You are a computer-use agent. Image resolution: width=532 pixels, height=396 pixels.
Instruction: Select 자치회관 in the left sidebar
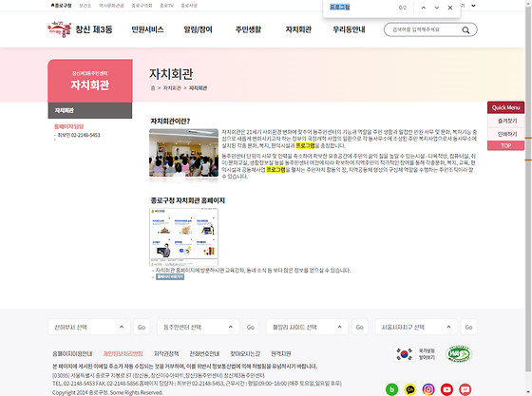point(90,110)
